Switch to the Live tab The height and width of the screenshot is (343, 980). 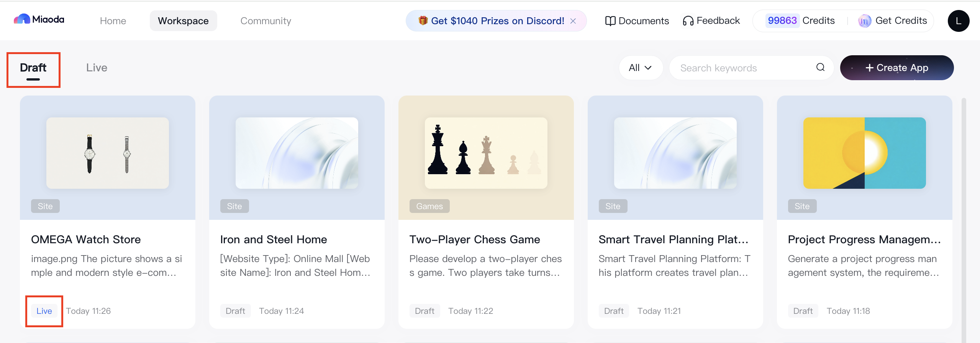click(97, 68)
